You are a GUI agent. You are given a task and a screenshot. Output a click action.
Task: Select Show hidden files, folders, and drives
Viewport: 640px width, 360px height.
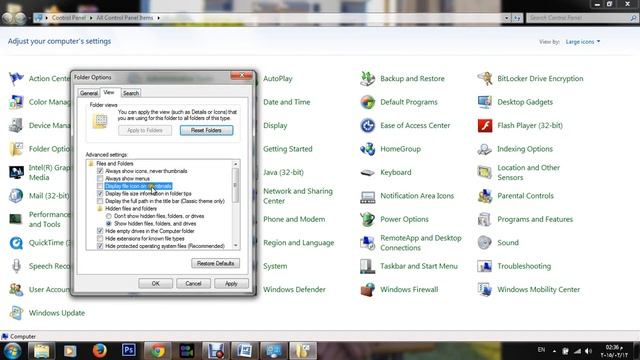[109, 224]
